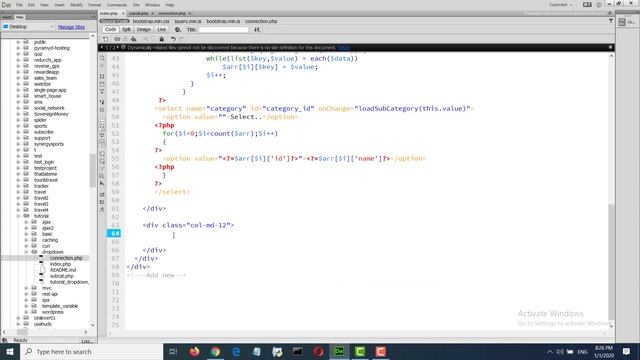The height and width of the screenshot is (360, 640).
Task: Open the Camtasia green taskbar icon
Action: coord(360,351)
